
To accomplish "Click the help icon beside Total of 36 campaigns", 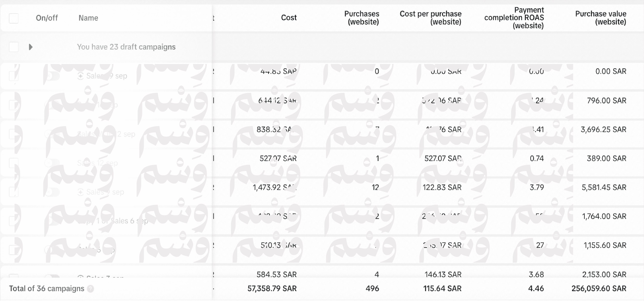I will [x=91, y=289].
